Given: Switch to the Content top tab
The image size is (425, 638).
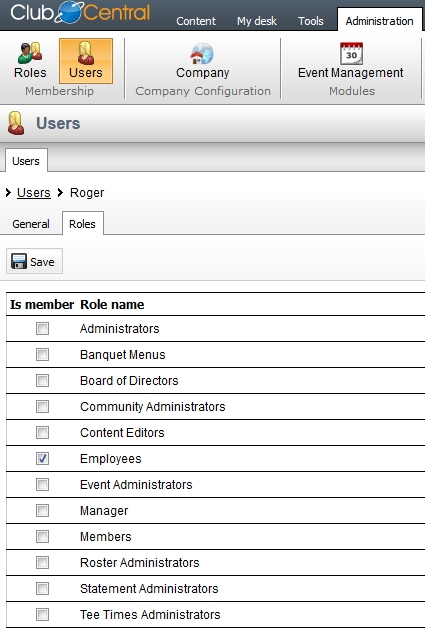Looking at the screenshot, I should coord(196,21).
